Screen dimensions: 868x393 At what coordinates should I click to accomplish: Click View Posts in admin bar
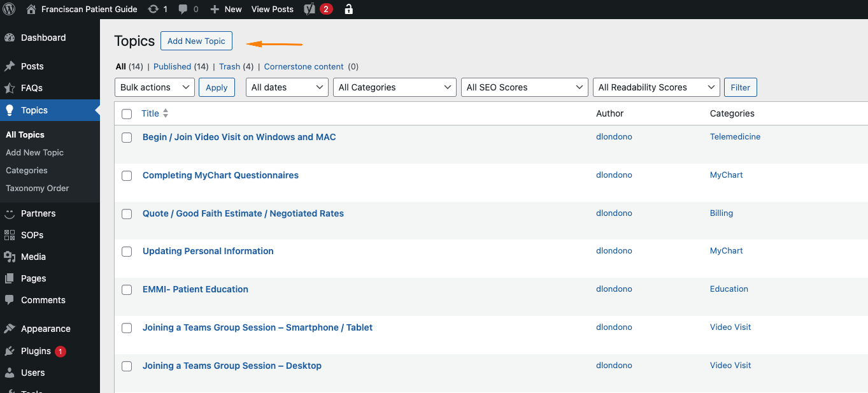point(273,9)
